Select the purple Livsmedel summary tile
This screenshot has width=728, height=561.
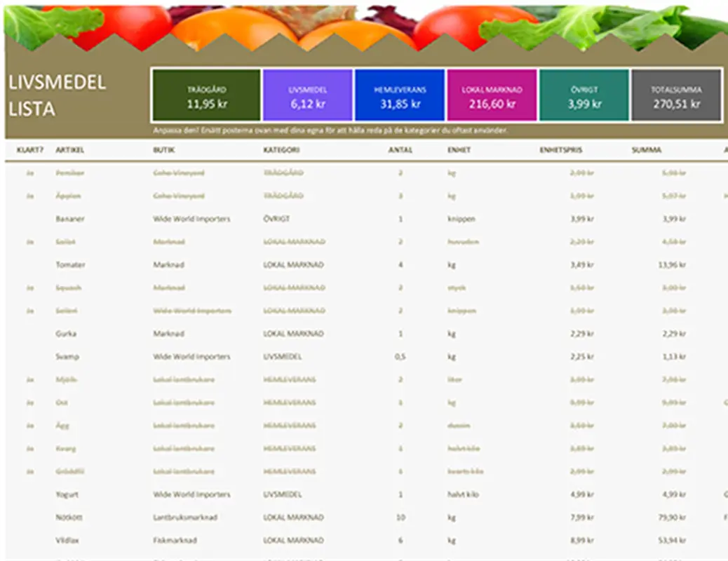pyautogui.click(x=308, y=95)
